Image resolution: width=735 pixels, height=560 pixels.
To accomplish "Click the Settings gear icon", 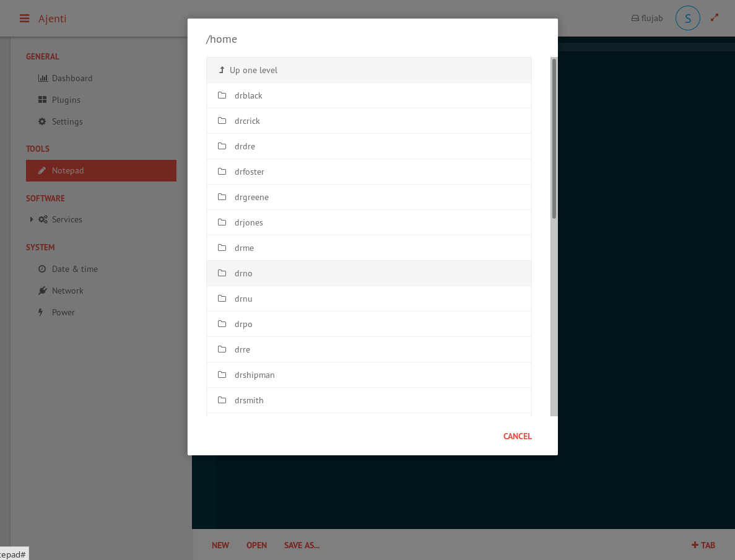I will coord(43,121).
